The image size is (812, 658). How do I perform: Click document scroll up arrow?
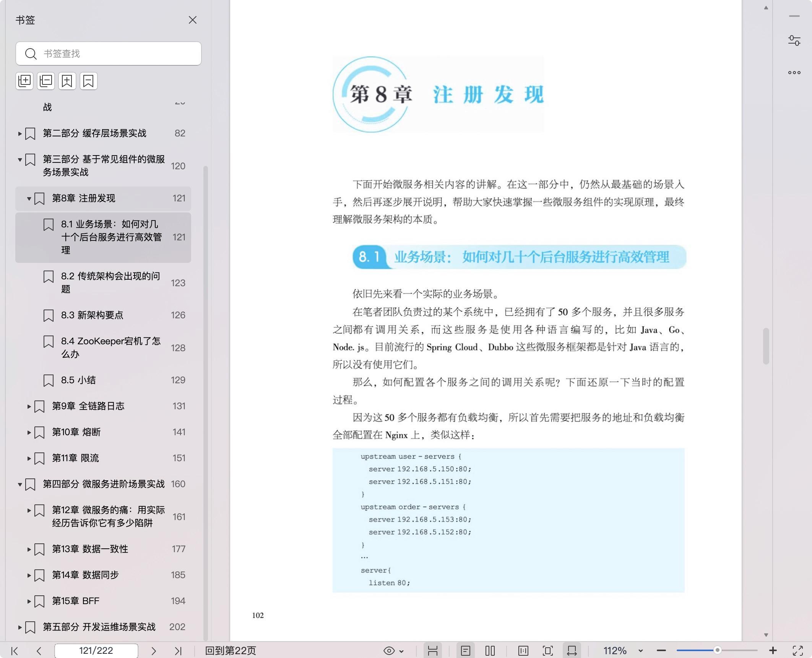pyautogui.click(x=766, y=8)
